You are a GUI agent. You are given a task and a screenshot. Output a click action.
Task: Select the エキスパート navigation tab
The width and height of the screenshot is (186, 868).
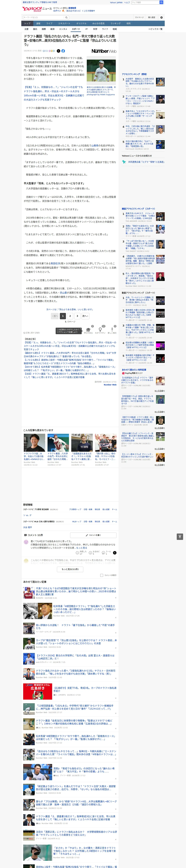tap(64, 24)
